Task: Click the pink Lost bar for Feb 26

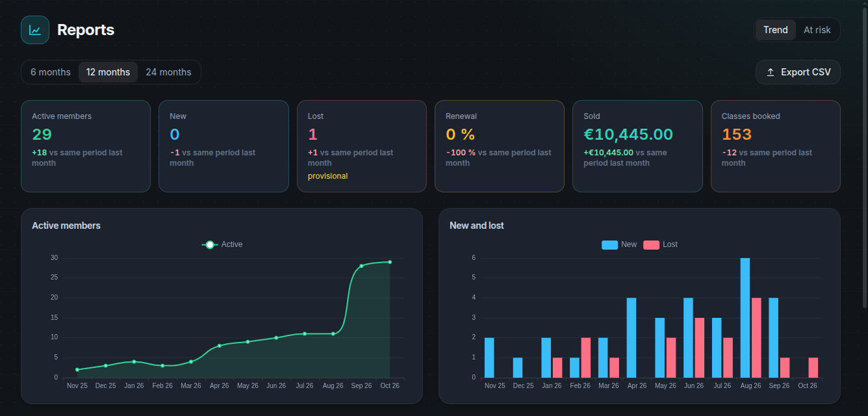Action: coord(586,357)
